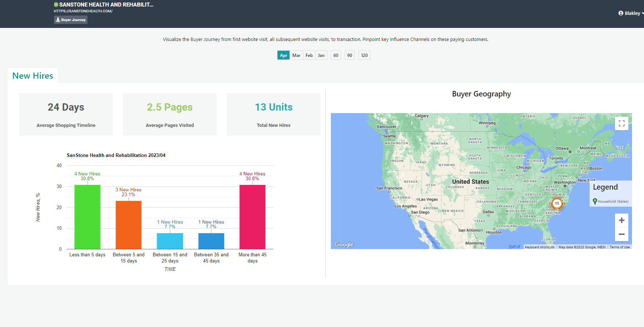Click the green status dot by site name
This screenshot has height=327, width=644.
coord(56,5)
